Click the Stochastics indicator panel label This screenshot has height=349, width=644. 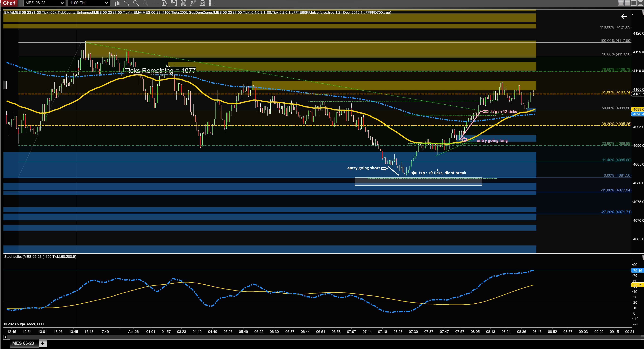click(x=40, y=256)
